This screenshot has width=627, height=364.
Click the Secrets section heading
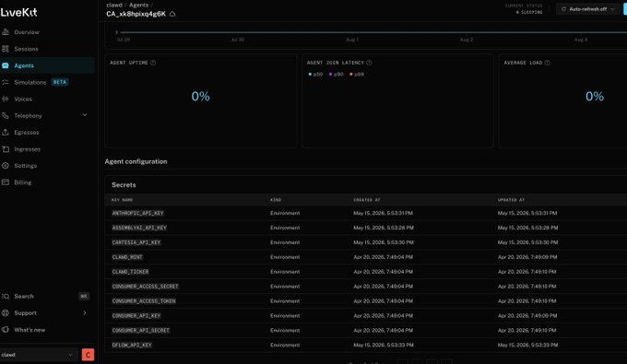pyautogui.click(x=124, y=185)
